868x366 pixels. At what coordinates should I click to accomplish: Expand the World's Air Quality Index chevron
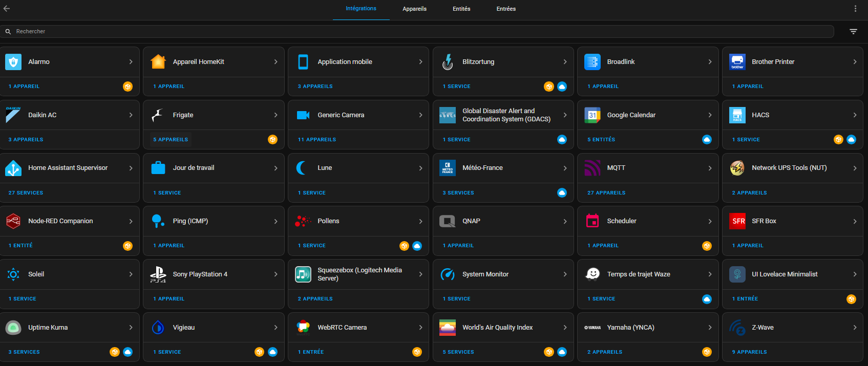[565, 328]
